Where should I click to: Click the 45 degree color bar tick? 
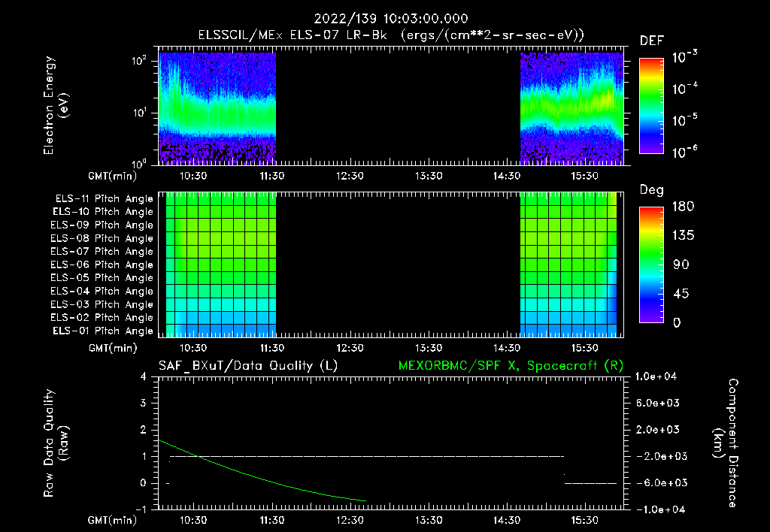click(x=681, y=294)
